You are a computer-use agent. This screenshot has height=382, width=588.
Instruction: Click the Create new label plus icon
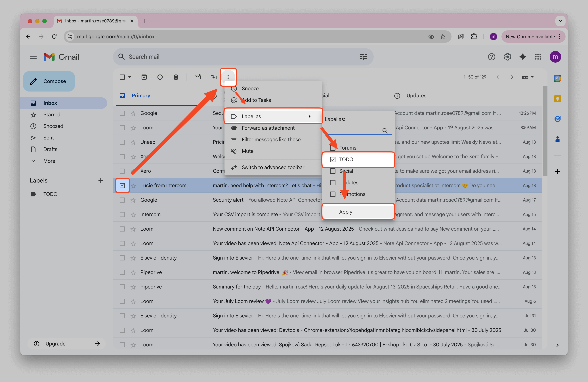tap(100, 181)
